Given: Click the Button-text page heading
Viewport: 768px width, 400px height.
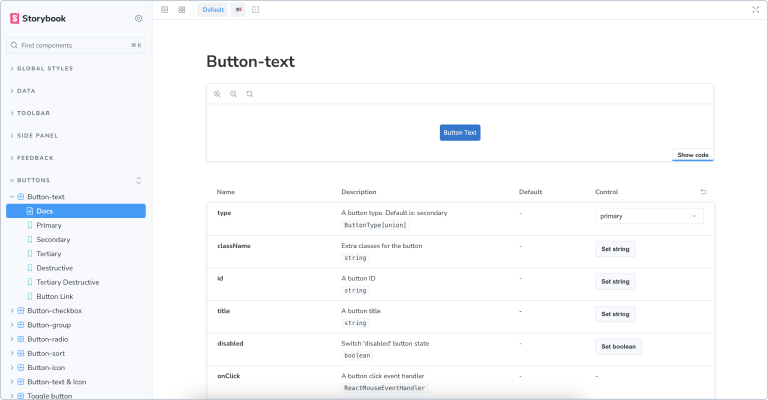Looking at the screenshot, I should 251,62.
